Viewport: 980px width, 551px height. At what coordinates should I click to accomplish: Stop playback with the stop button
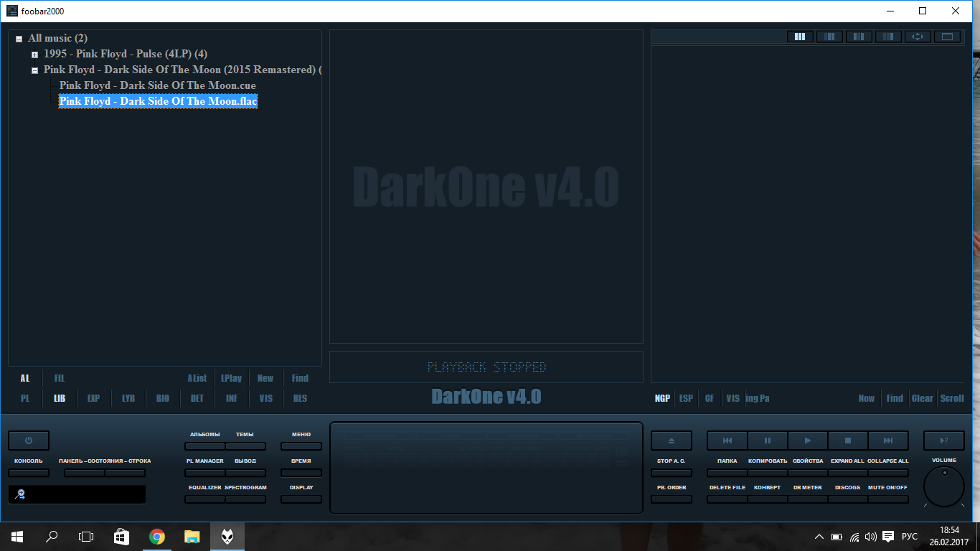pyautogui.click(x=848, y=441)
